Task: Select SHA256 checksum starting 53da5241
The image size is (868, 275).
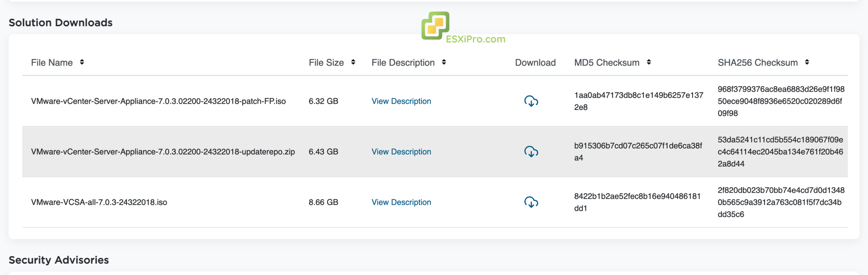Action: tap(780, 152)
